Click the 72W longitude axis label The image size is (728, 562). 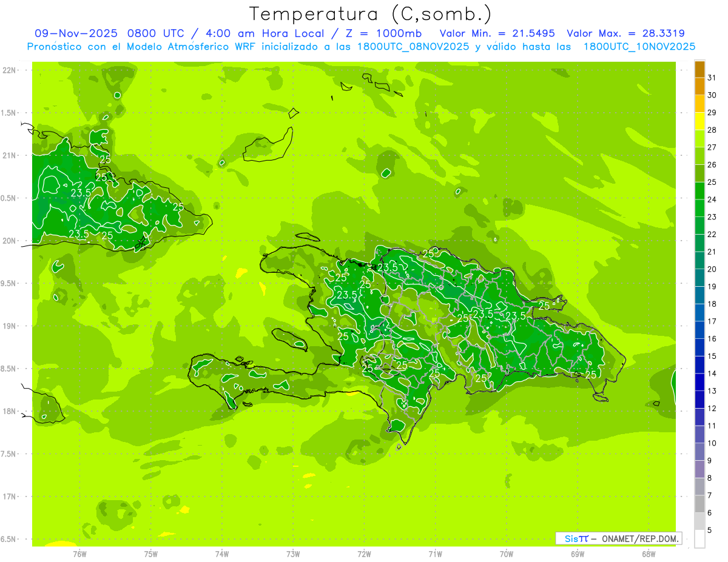(364, 554)
